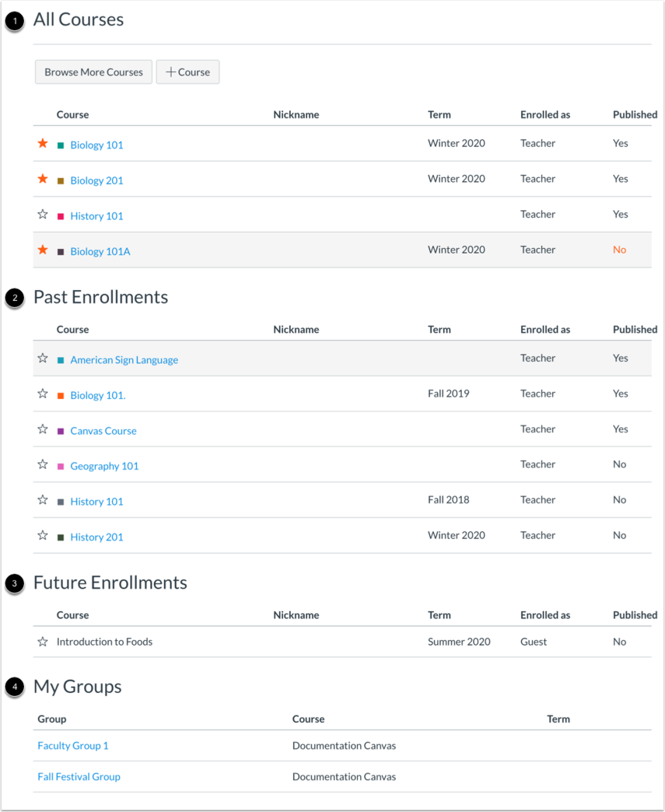Favorite History 101 in All Courses with its star

click(x=43, y=215)
